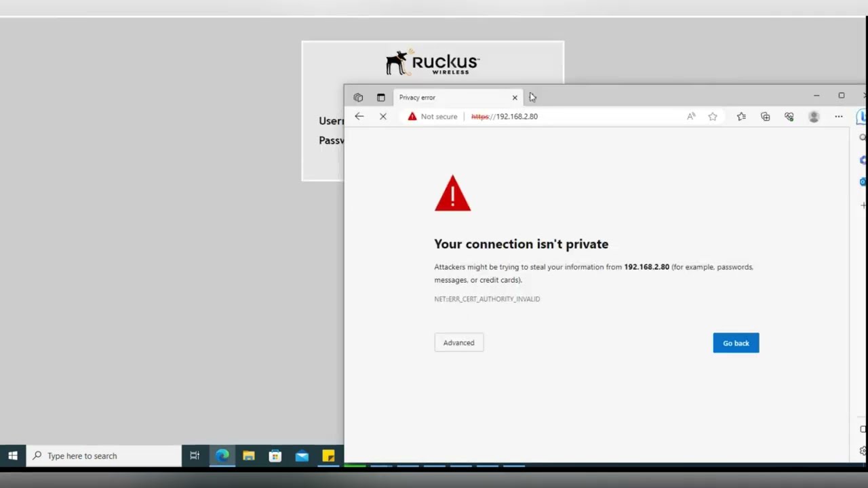Click the Username label in the Ruckus login window
Image resolution: width=868 pixels, height=488 pixels.
[331, 121]
